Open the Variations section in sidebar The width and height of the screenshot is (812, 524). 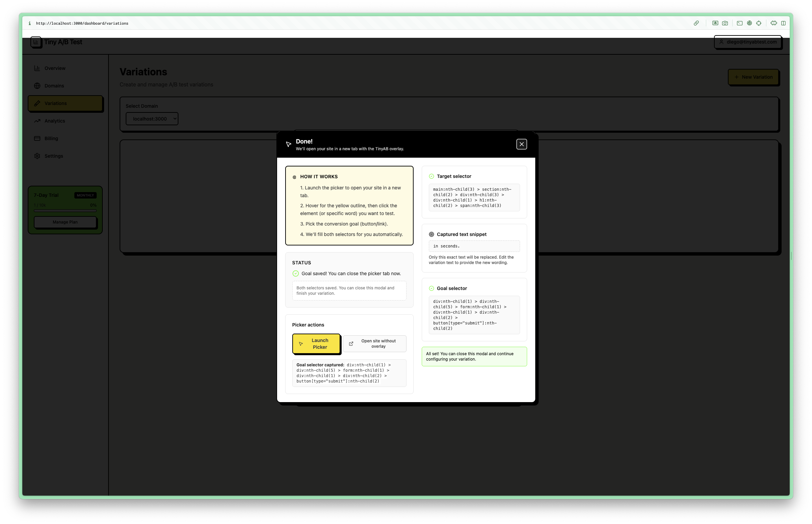tap(55, 103)
